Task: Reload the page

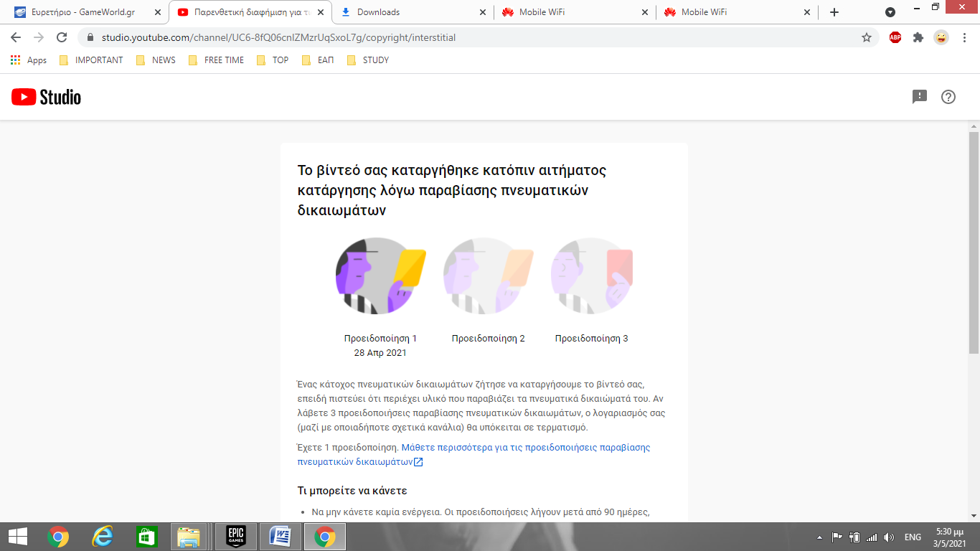Action: [62, 37]
